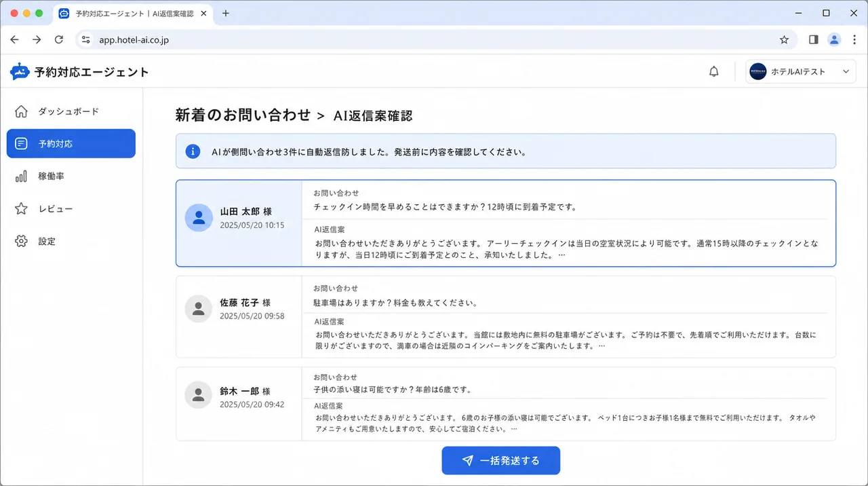Click the ホテルAIテスト hotel logo
This screenshot has height=486, width=868.
pos(758,71)
